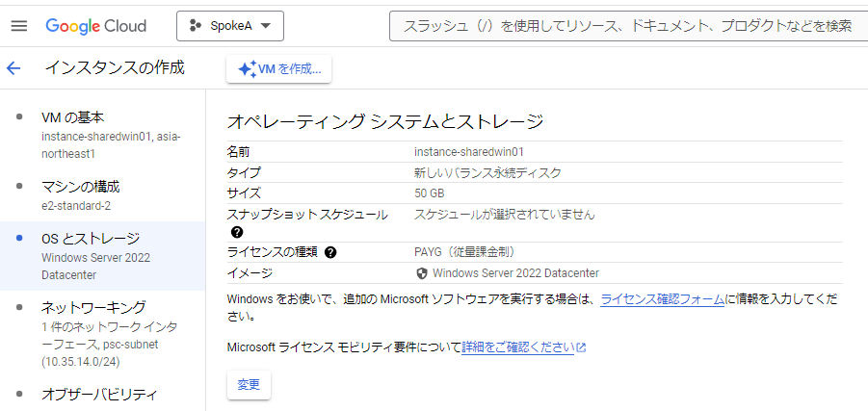Follow the 詳細をご確認ください link
The height and width of the screenshot is (411, 868).
(517, 347)
